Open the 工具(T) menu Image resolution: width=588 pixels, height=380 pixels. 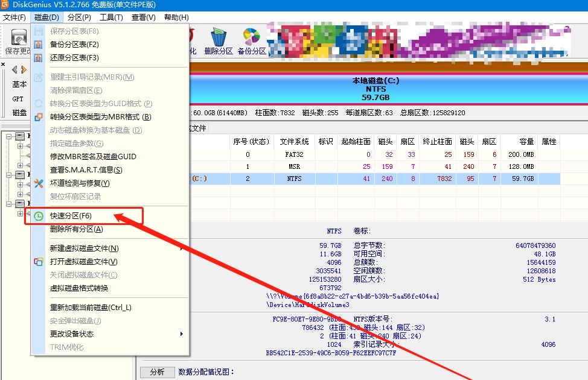point(111,17)
